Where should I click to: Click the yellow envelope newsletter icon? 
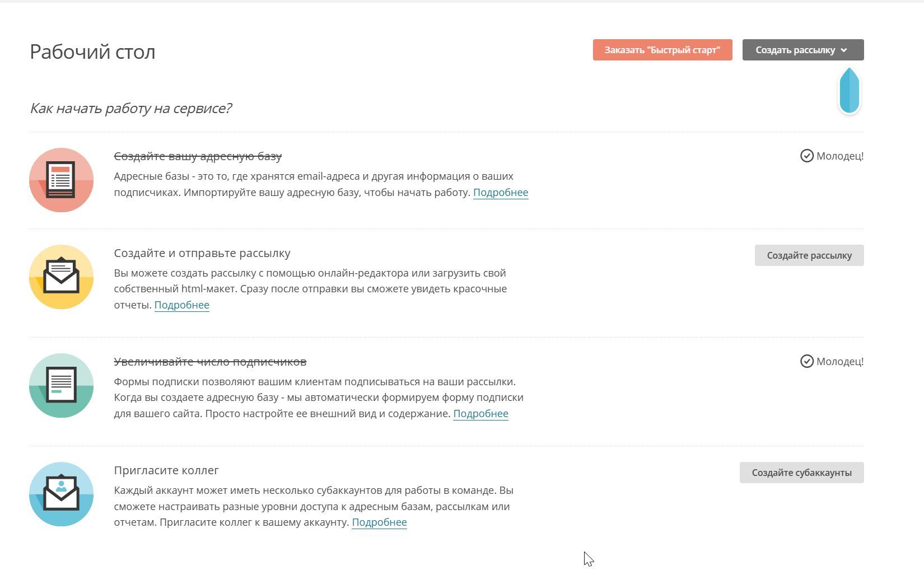[x=61, y=277]
